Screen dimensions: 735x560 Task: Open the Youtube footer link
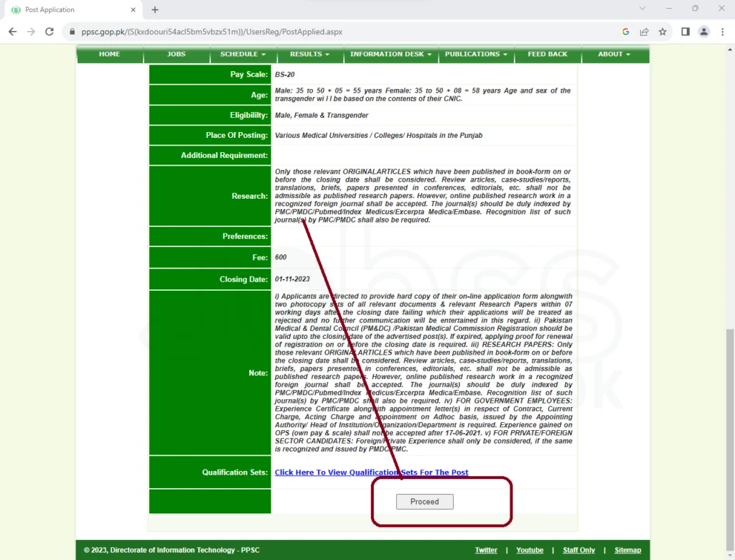click(x=530, y=550)
